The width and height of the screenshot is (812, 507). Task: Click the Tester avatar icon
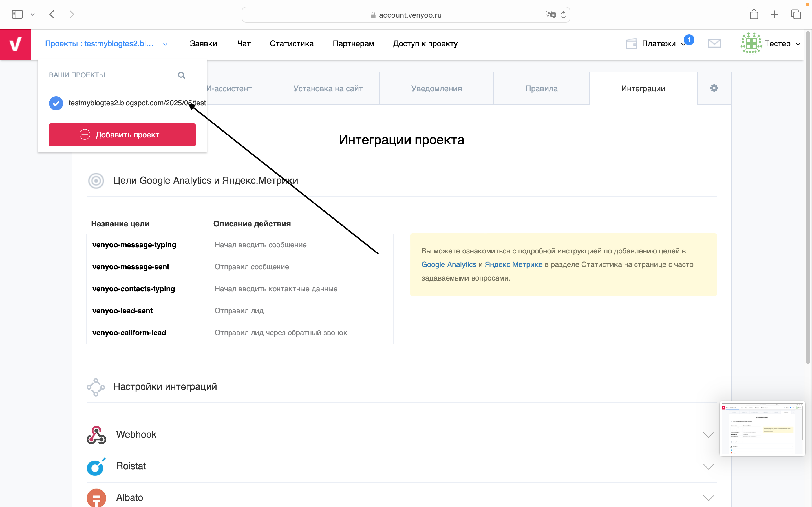point(751,43)
